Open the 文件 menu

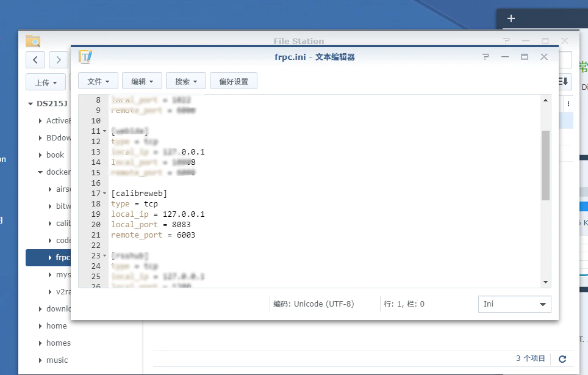[98, 81]
